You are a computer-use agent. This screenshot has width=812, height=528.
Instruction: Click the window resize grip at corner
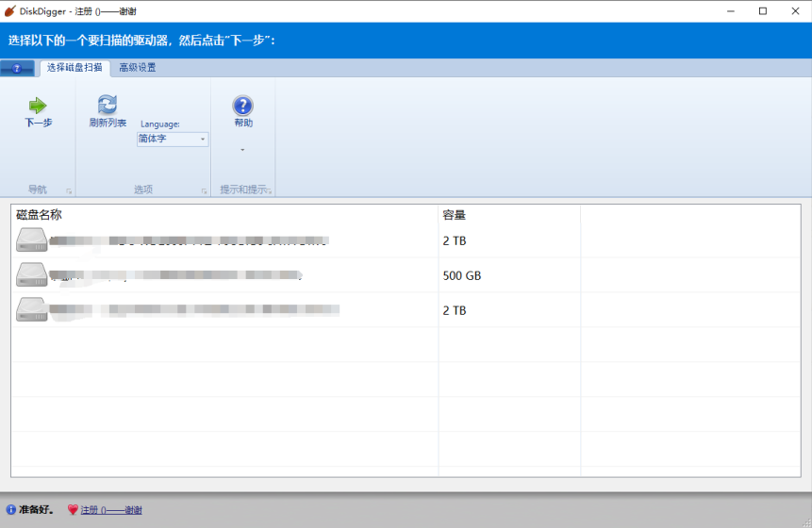coord(807,523)
